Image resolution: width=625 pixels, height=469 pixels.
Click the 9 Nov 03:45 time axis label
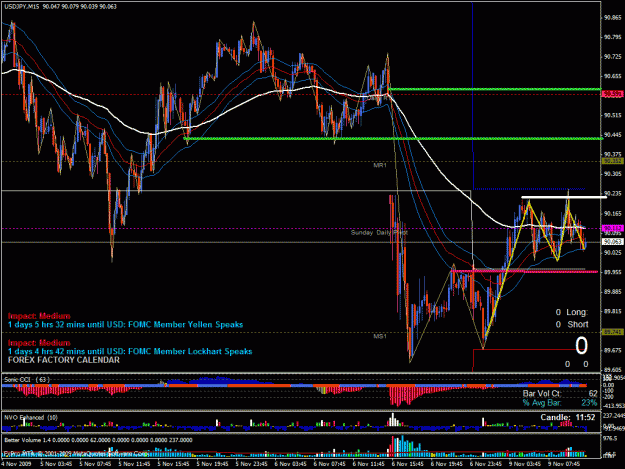[x=525, y=464]
